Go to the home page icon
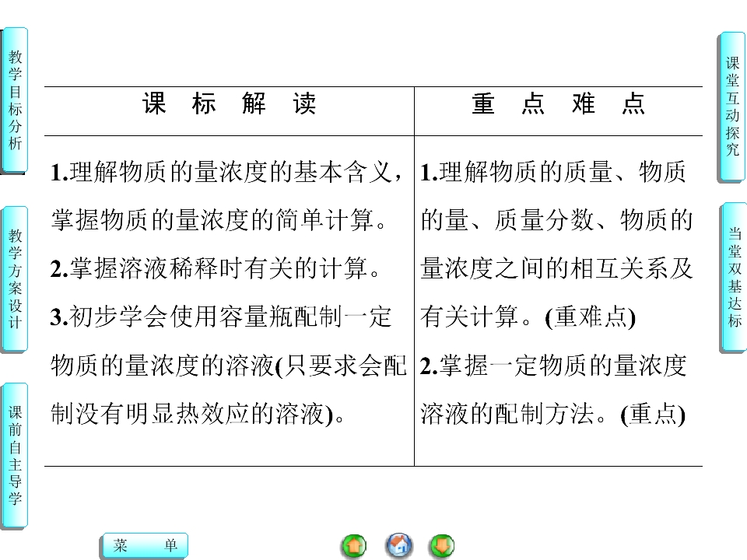Screen dimensions: 747x560 (398, 545)
